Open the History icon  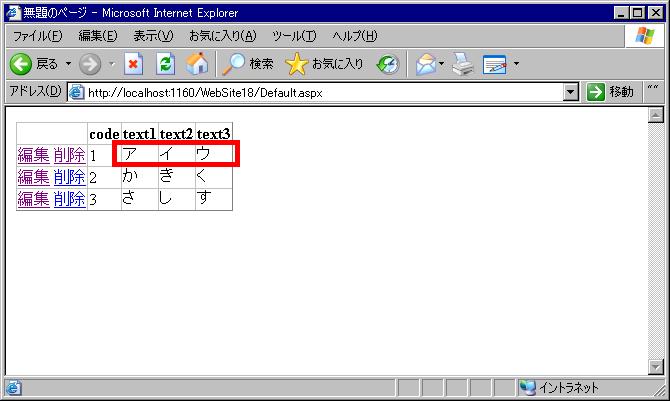pyautogui.click(x=388, y=64)
